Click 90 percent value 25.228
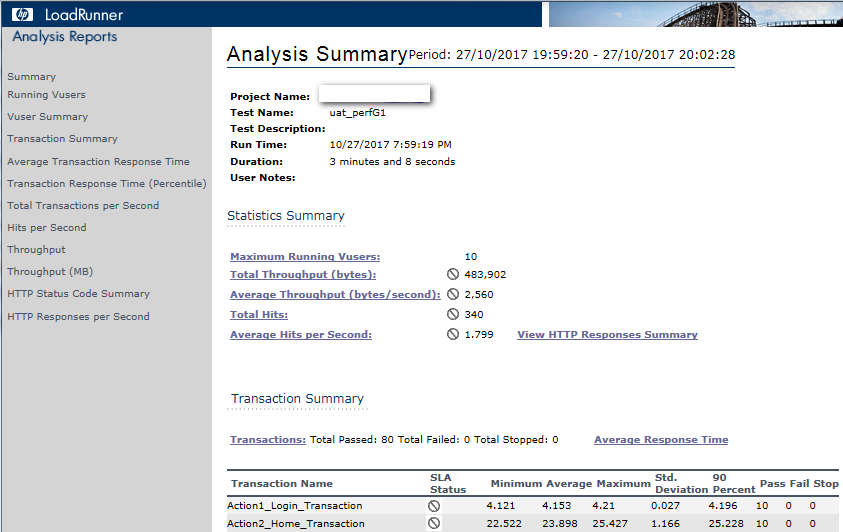The width and height of the screenshot is (843, 532). 726,523
